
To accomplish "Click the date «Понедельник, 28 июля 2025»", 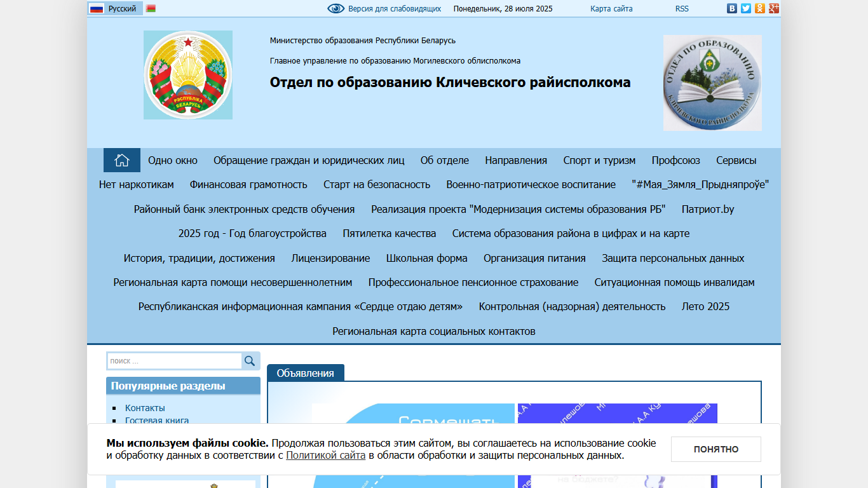I will pyautogui.click(x=503, y=9).
